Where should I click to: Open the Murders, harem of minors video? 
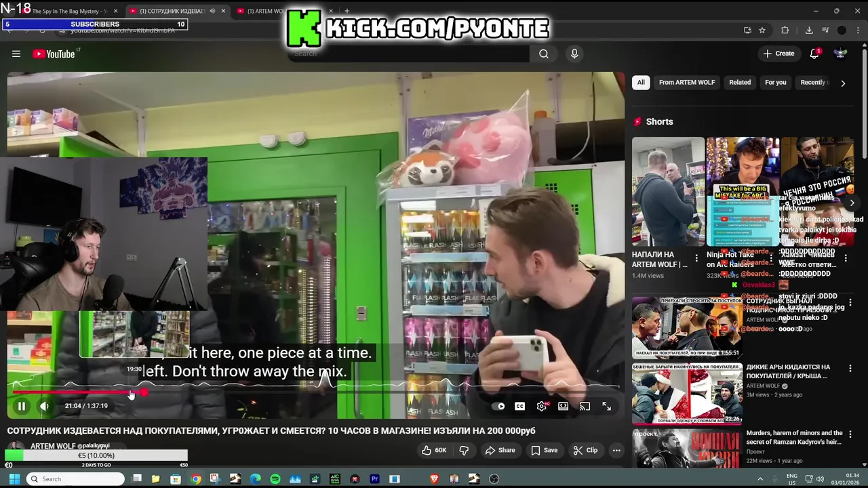pos(794,437)
